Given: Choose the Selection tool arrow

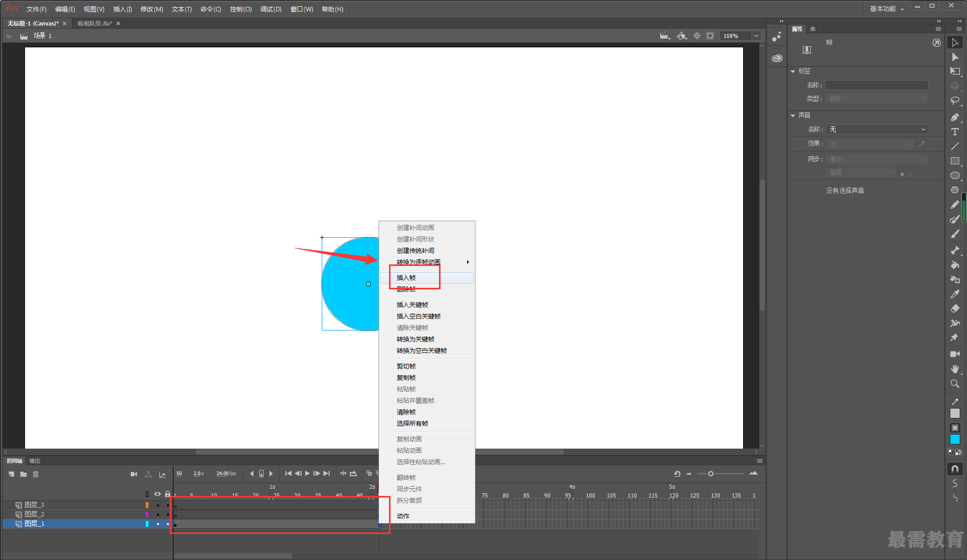Looking at the screenshot, I should click(x=955, y=42).
